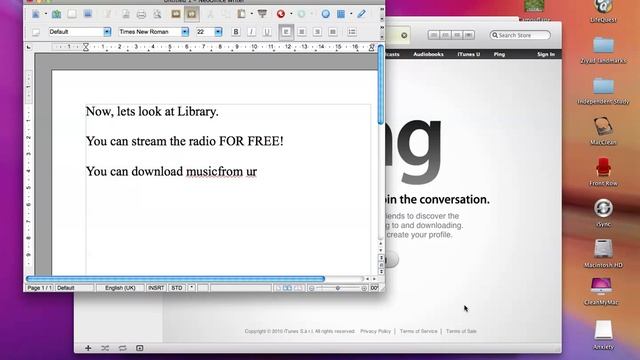Paste clipboard contents using toolbar icon
640x360 pixels.
click(x=242, y=14)
